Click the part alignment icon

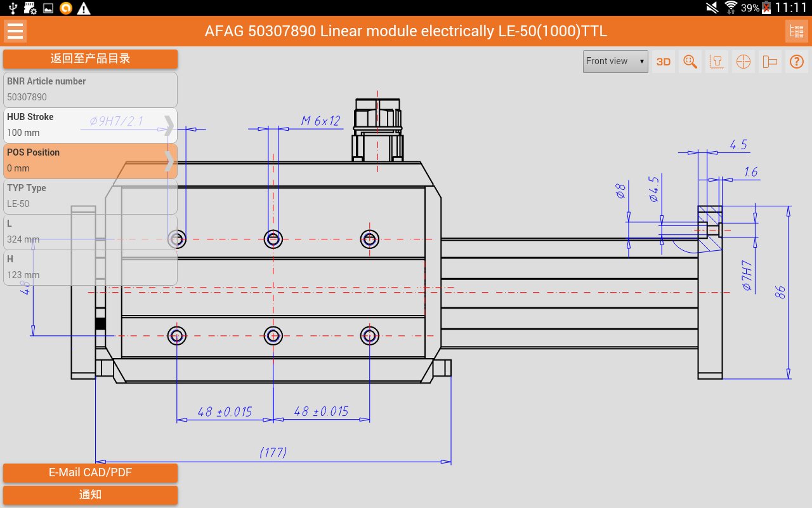770,62
